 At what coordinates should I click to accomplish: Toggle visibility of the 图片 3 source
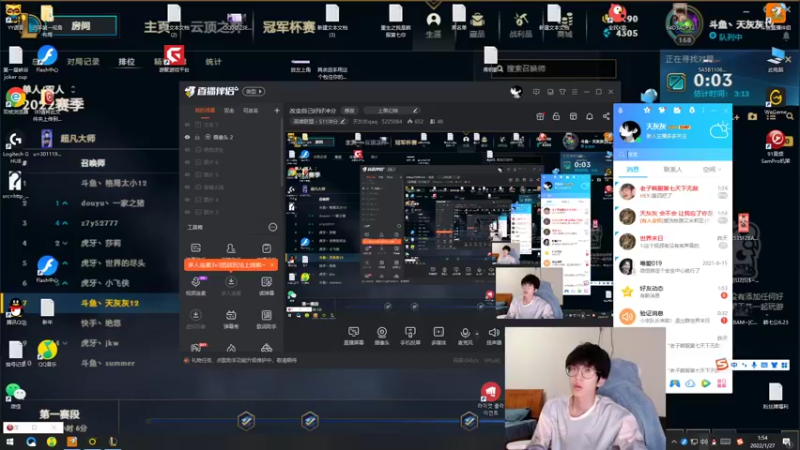(x=187, y=212)
